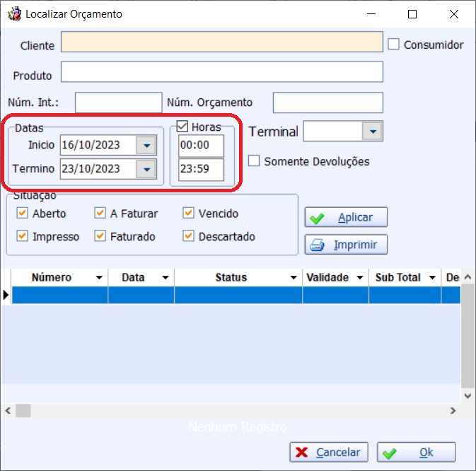Click the Imprimir printer button
Viewport: 476px width, 471px height.
[x=346, y=245]
